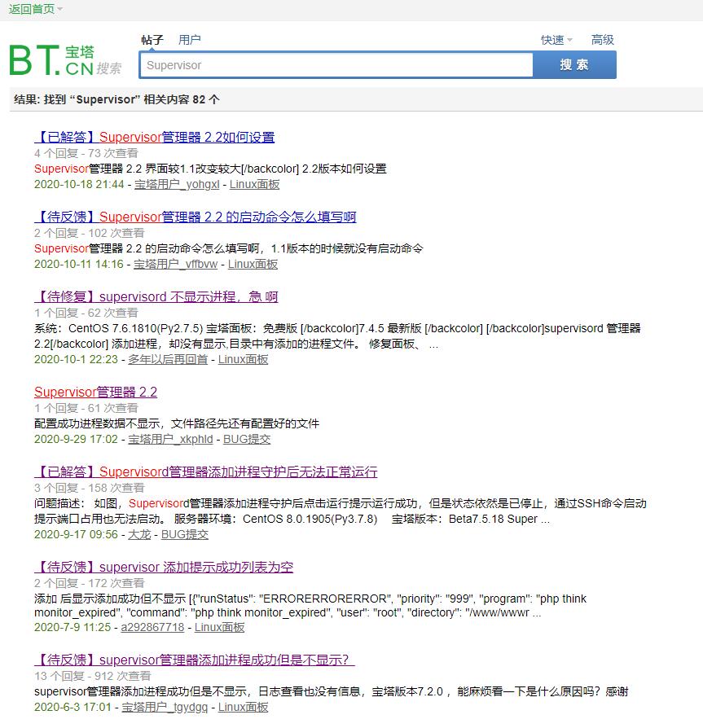The height and width of the screenshot is (728, 703).
Task: Open Linux面板 forum link beside 宝塔用户_yohgxl
Action: (254, 184)
